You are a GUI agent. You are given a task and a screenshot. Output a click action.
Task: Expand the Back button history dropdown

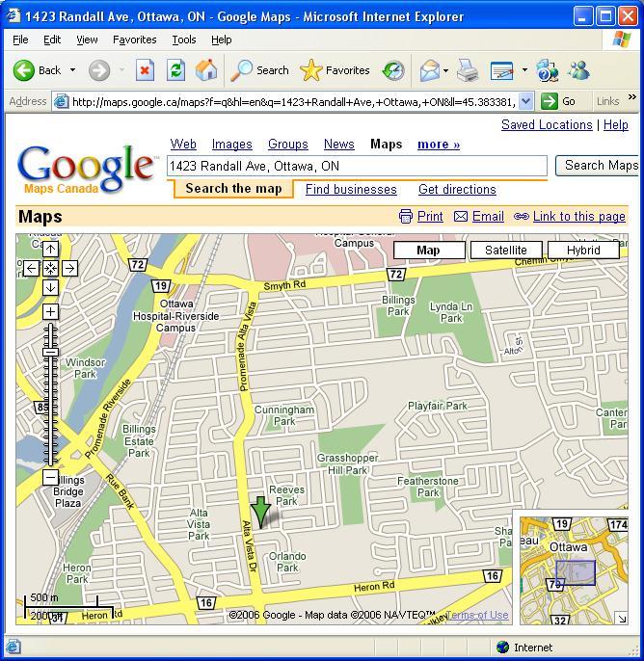coord(72,70)
